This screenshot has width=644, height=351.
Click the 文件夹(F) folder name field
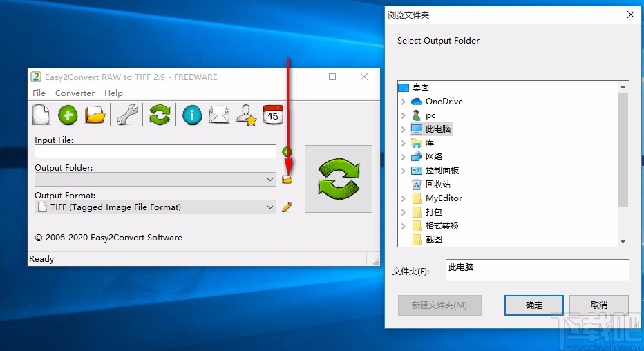coord(537,270)
